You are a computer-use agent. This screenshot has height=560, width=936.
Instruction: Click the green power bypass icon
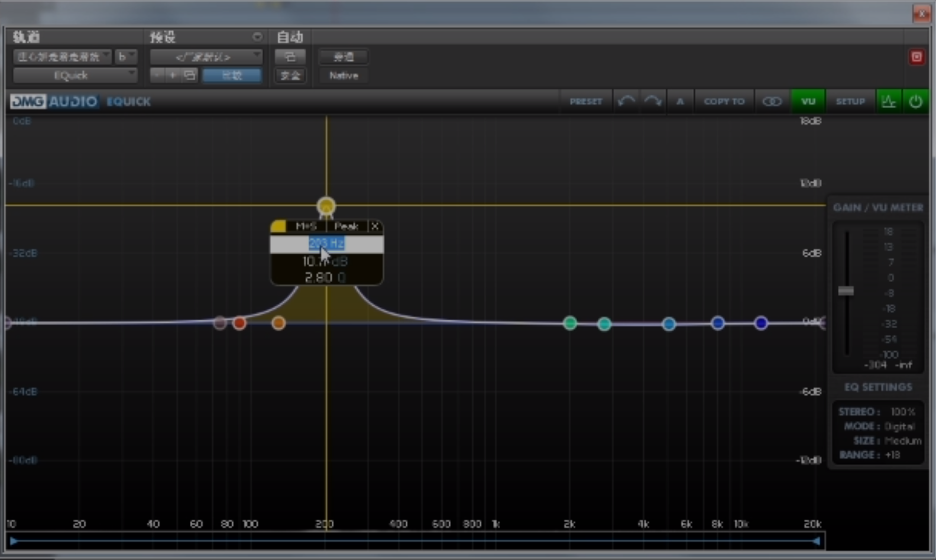[915, 102]
